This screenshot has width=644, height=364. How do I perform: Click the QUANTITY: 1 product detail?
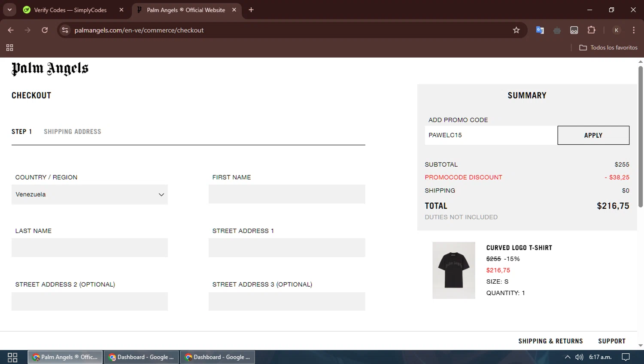(x=505, y=293)
